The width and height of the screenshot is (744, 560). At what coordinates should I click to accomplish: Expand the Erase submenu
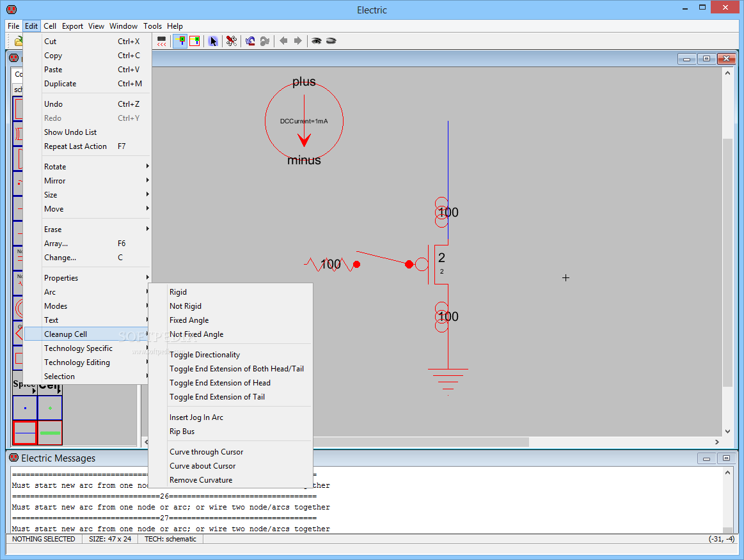click(x=87, y=229)
